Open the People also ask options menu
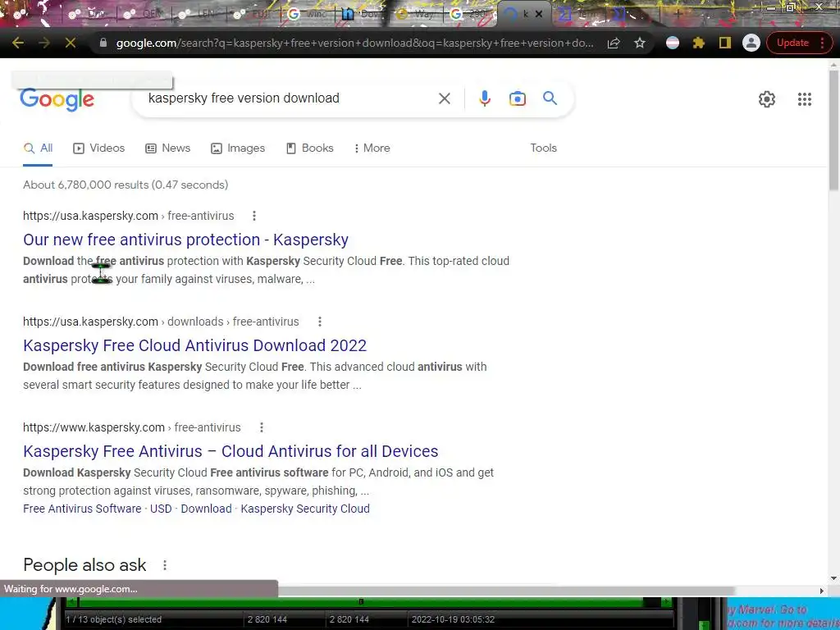The height and width of the screenshot is (630, 840). (x=165, y=565)
